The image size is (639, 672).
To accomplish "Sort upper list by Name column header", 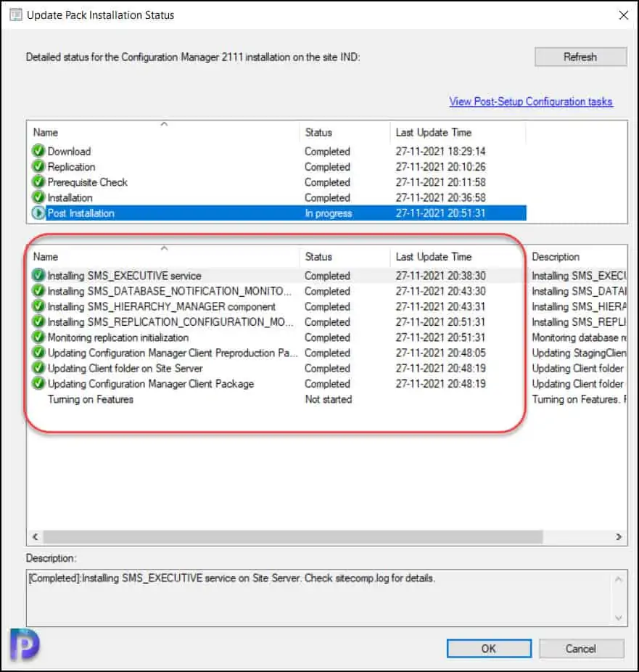I will tap(164, 132).
